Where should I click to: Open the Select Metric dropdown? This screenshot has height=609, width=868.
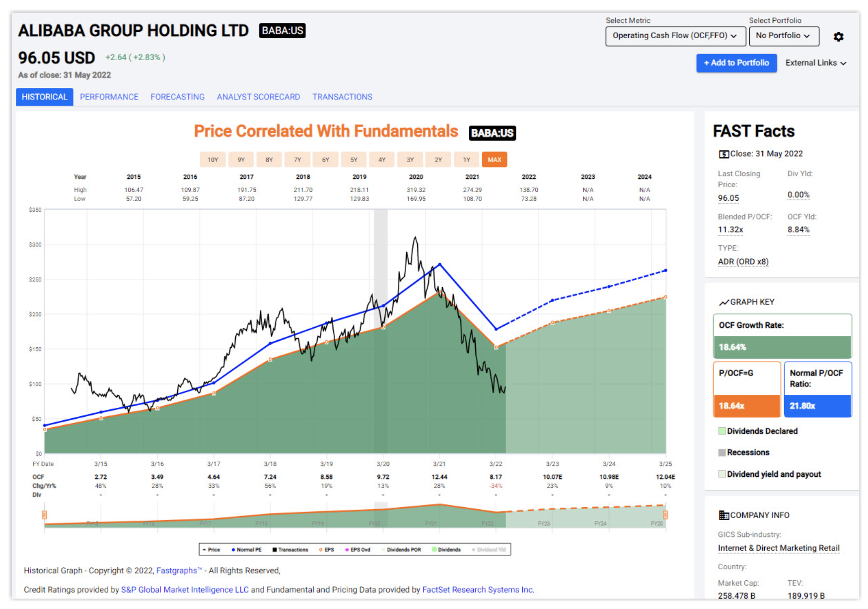pyautogui.click(x=675, y=36)
